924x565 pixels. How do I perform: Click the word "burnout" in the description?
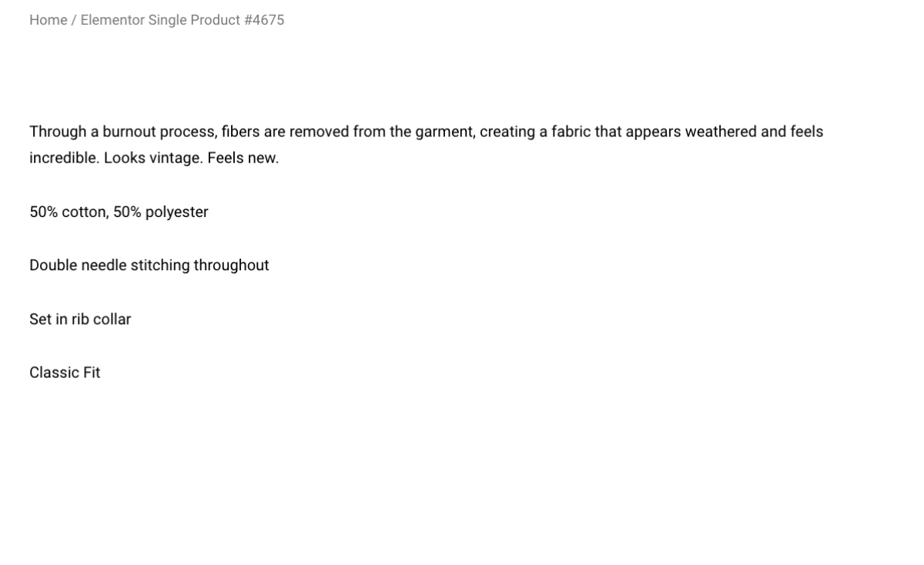tap(129, 132)
